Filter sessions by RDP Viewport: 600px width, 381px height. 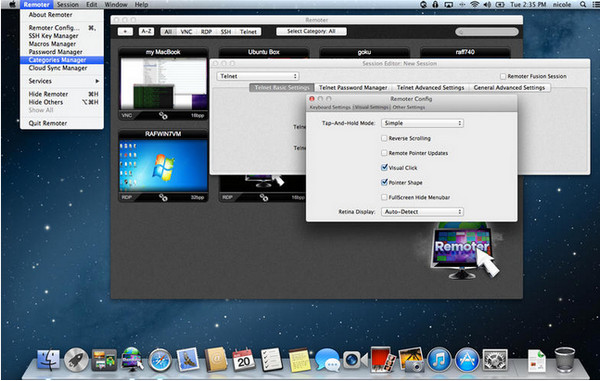(x=206, y=32)
